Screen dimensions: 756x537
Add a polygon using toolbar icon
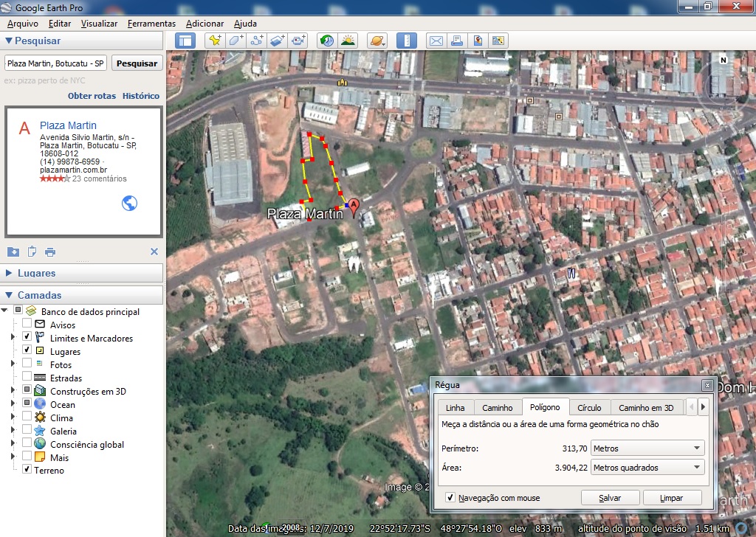[x=236, y=41]
